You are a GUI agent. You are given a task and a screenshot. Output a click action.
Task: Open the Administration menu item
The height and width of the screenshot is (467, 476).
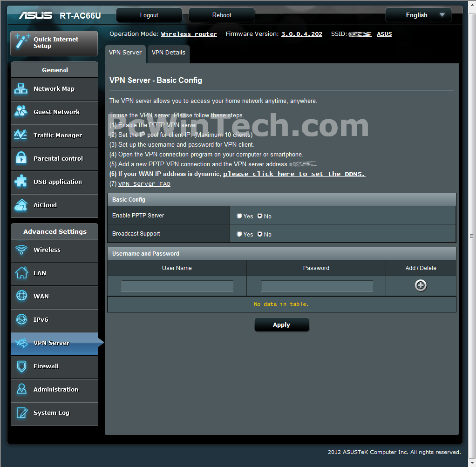54,390
